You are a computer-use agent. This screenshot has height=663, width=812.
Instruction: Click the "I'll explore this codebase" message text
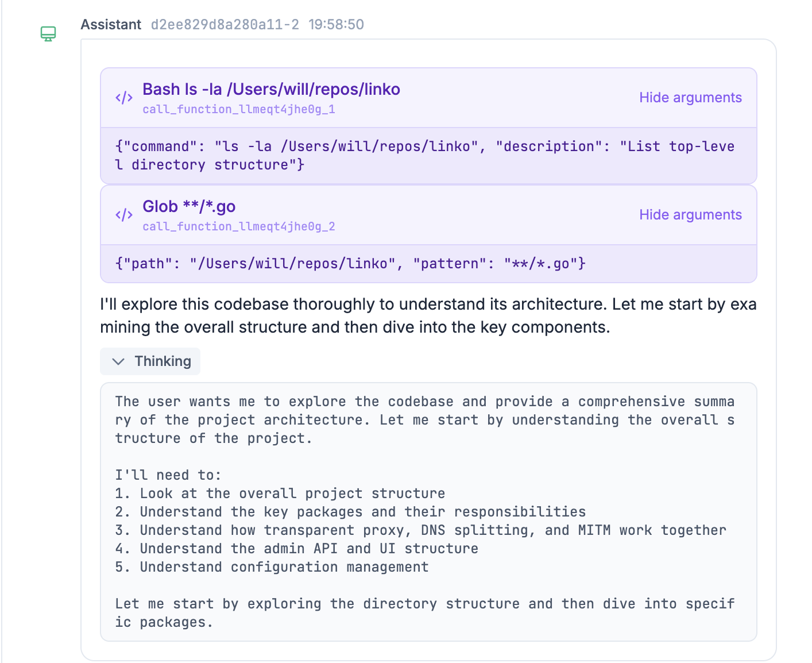point(428,315)
